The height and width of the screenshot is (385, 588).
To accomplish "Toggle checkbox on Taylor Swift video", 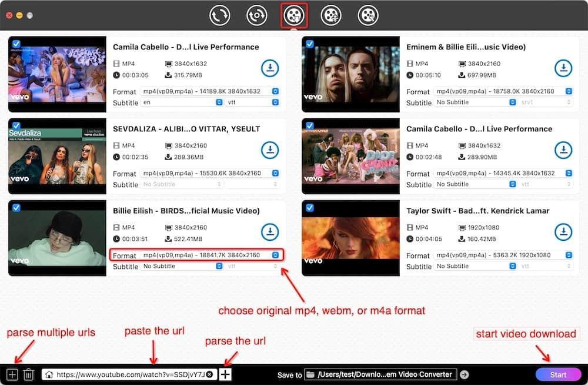I will pyautogui.click(x=309, y=207).
